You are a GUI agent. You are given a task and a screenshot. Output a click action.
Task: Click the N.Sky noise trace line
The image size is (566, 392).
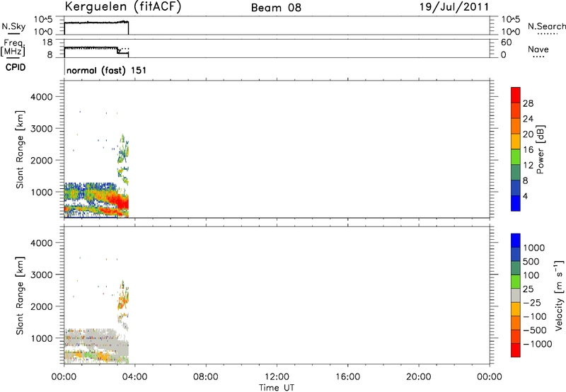[96, 23]
